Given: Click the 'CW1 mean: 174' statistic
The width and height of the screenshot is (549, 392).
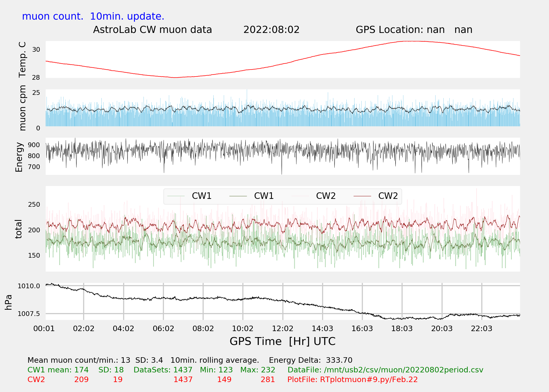Looking at the screenshot, I should (x=58, y=370).
